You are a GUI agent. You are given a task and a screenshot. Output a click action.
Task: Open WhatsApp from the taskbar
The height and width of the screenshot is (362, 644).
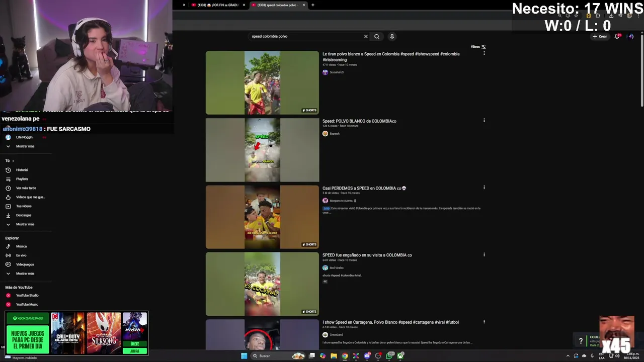coord(389,356)
